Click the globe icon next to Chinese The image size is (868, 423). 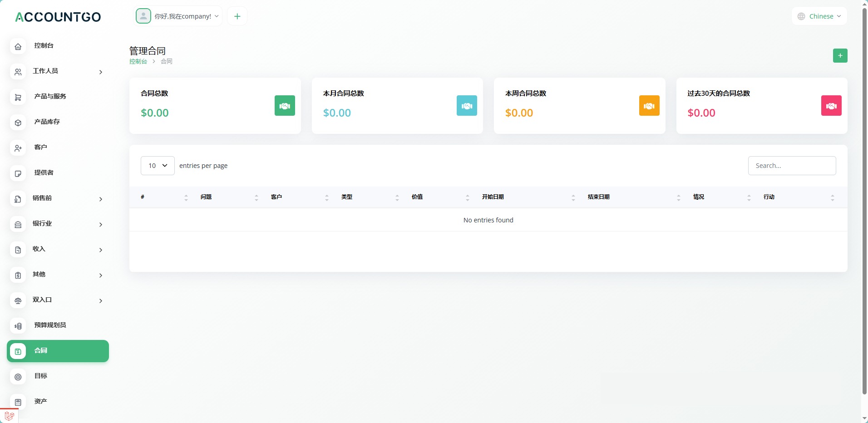point(800,16)
